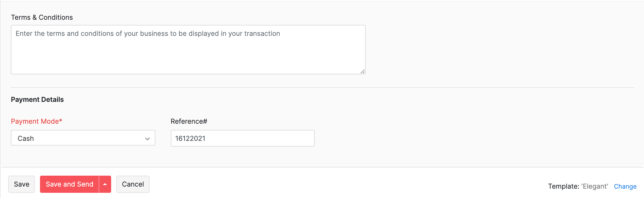Click inside the Reference# field
This screenshot has width=644, height=198.
[242, 138]
